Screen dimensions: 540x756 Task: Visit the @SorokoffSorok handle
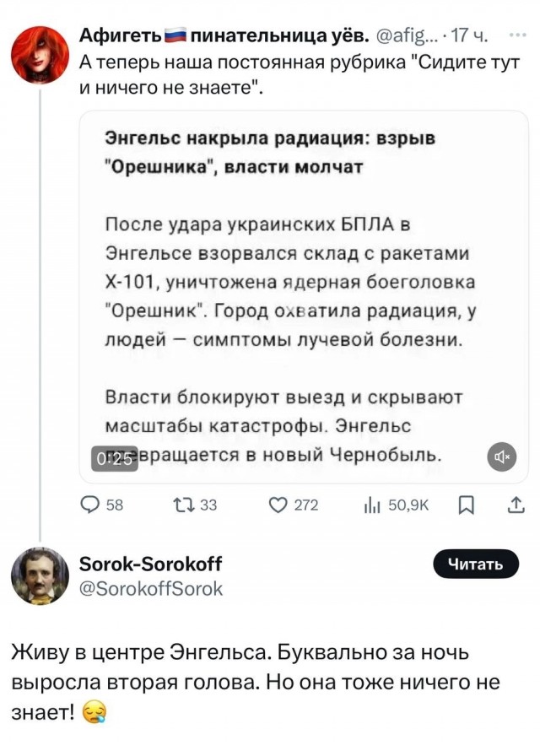pyautogui.click(x=151, y=589)
